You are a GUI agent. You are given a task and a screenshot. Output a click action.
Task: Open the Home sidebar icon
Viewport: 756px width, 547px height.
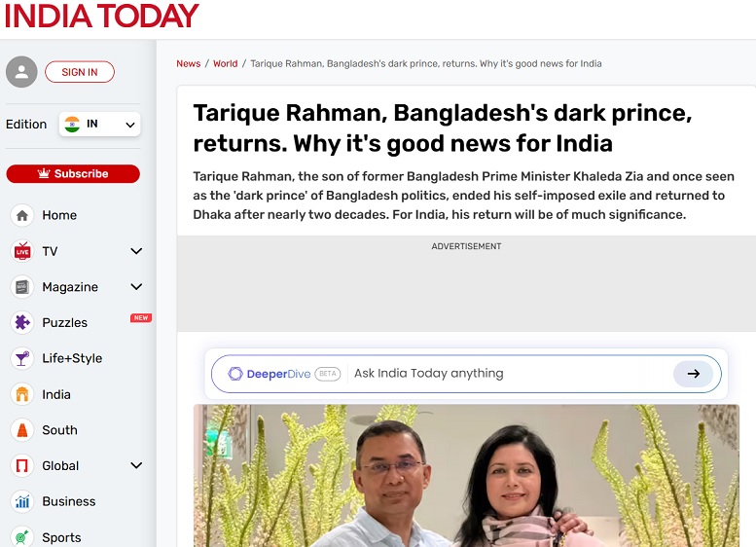(22, 215)
